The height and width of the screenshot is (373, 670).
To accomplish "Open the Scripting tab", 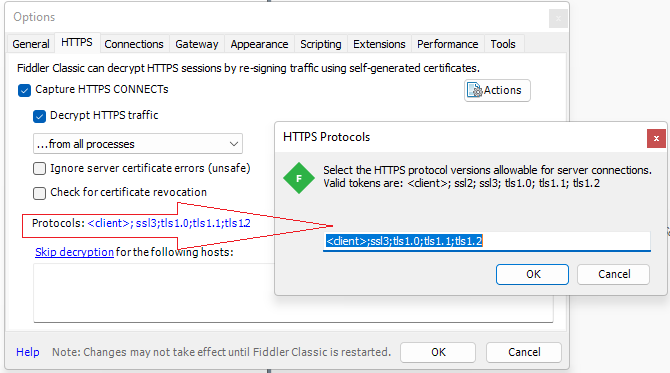I will pos(320,44).
